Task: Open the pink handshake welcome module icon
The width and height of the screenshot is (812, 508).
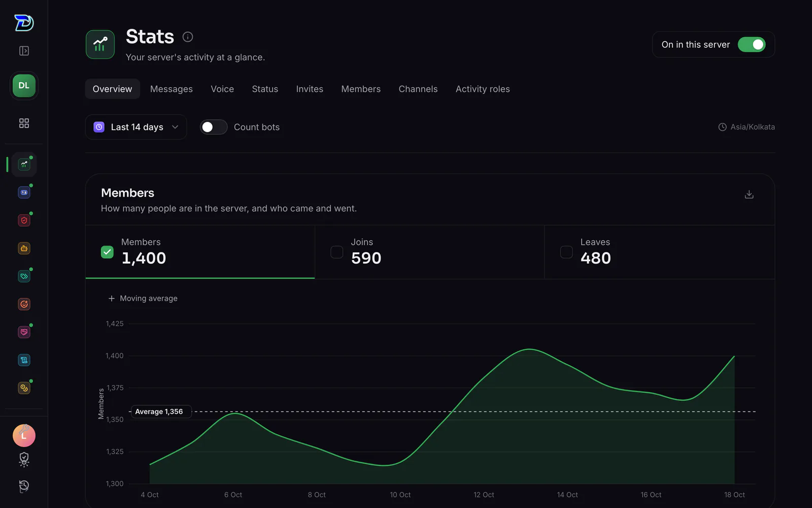Action: tap(24, 332)
